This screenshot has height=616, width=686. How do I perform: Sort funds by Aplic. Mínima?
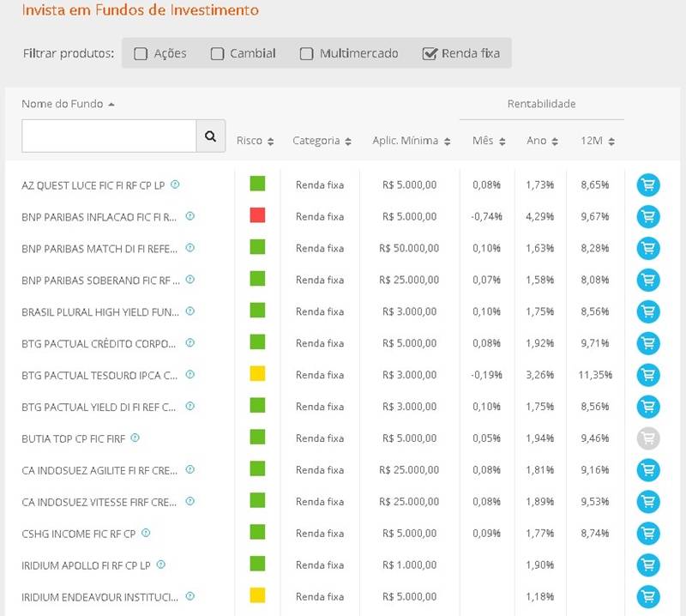[412, 141]
